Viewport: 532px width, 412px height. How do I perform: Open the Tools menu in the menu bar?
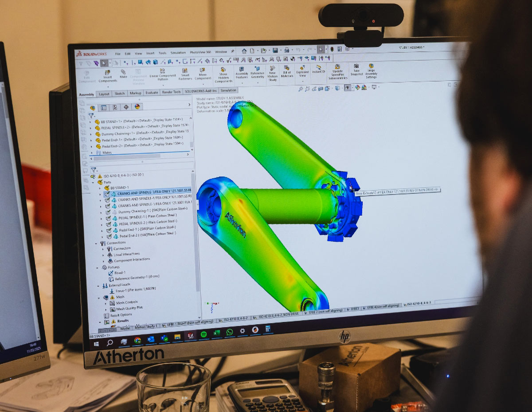click(162, 53)
